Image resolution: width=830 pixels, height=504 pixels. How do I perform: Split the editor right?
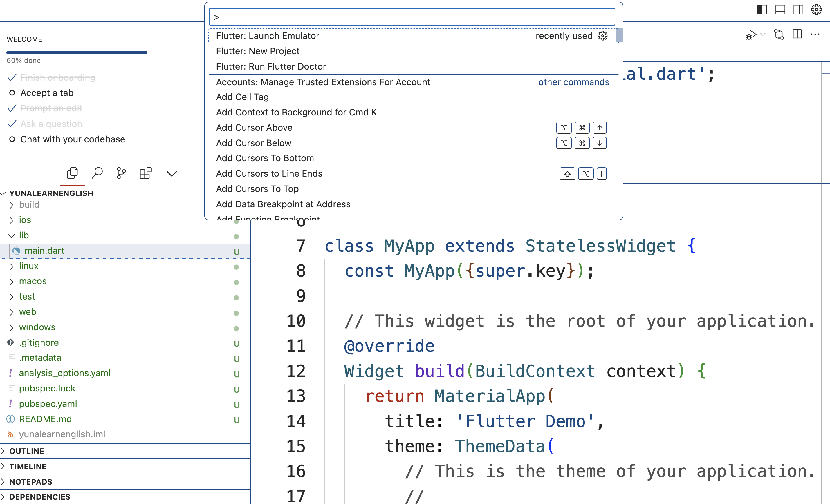[x=797, y=34]
